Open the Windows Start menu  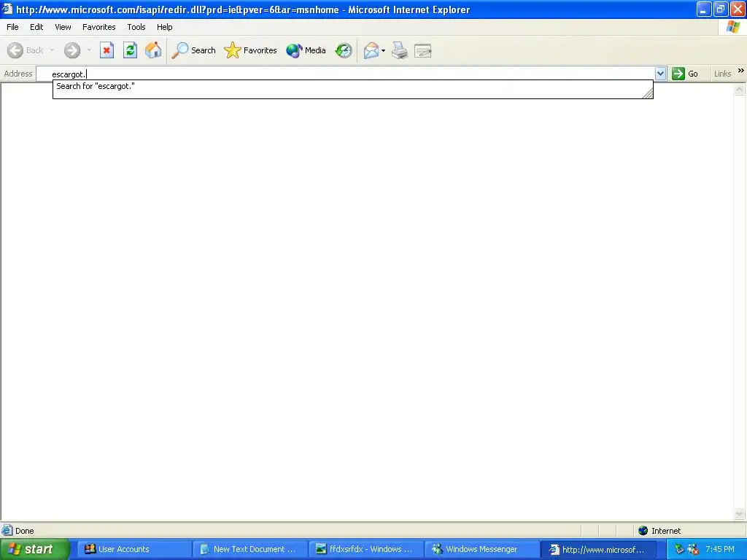(x=34, y=549)
